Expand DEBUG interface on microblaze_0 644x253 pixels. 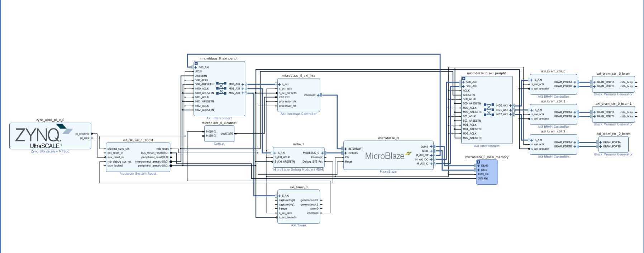pos(346,153)
